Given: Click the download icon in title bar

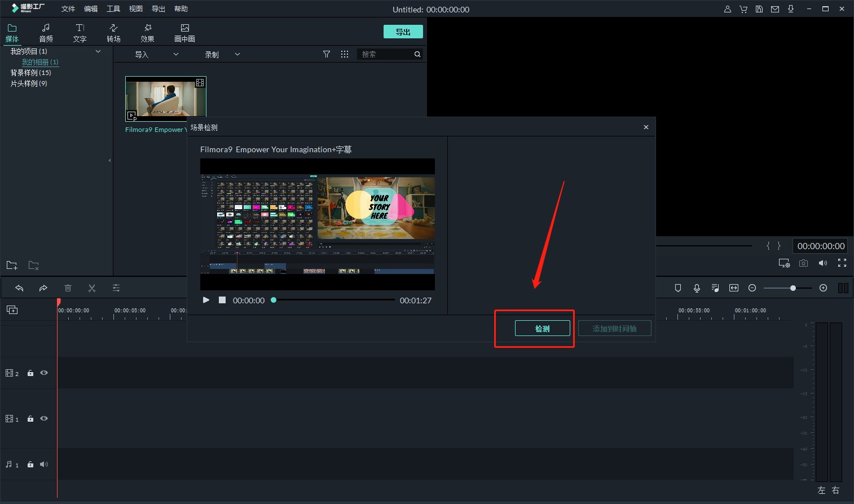Looking at the screenshot, I should point(791,9).
